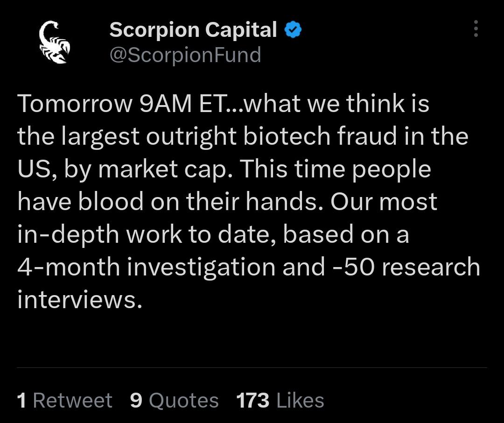Image resolution: width=504 pixels, height=423 pixels.
Task: Click the number 173 in likes count
Action: point(252,401)
